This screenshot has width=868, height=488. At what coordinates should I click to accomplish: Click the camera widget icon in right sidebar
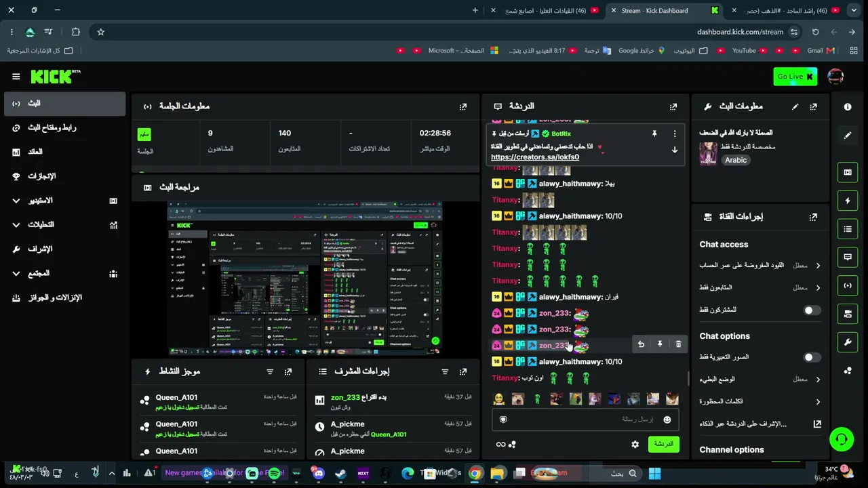pyautogui.click(x=848, y=314)
